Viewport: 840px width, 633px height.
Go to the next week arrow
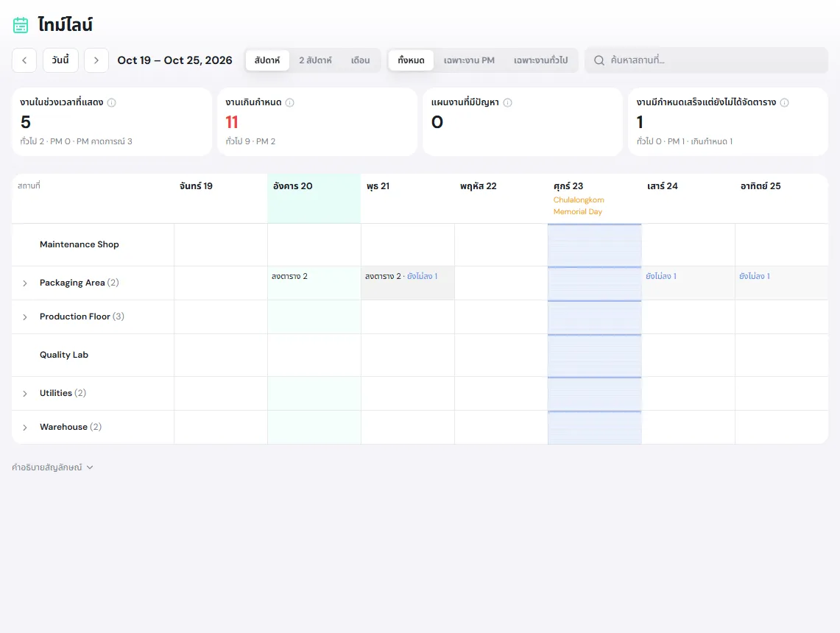pos(96,60)
